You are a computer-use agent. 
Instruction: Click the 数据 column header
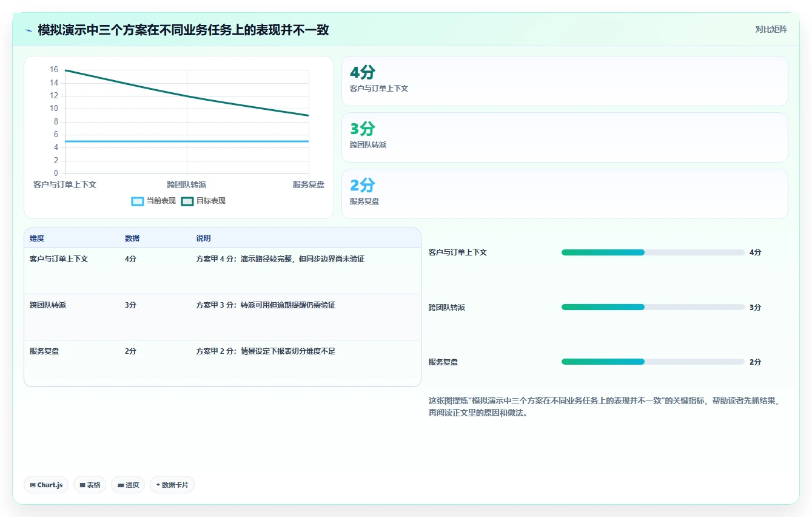pyautogui.click(x=132, y=238)
